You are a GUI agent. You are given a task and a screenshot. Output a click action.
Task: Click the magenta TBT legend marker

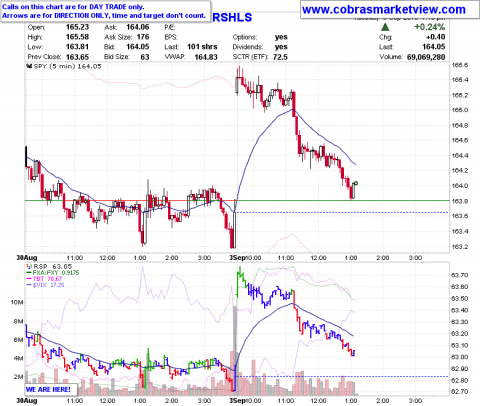pos(29,279)
